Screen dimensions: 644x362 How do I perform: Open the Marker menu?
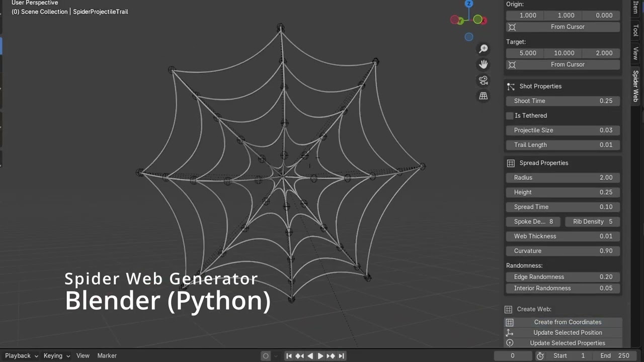(x=107, y=356)
